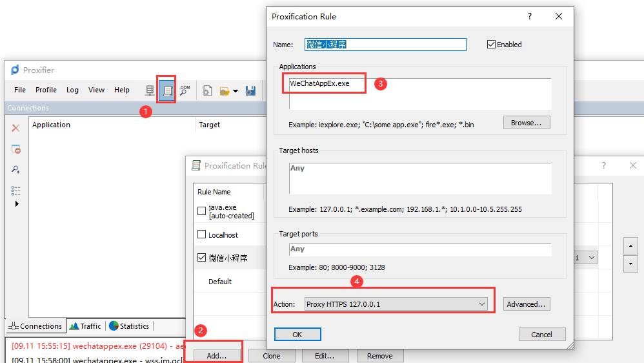Open Proxification Rules toolbar icon

click(x=167, y=90)
